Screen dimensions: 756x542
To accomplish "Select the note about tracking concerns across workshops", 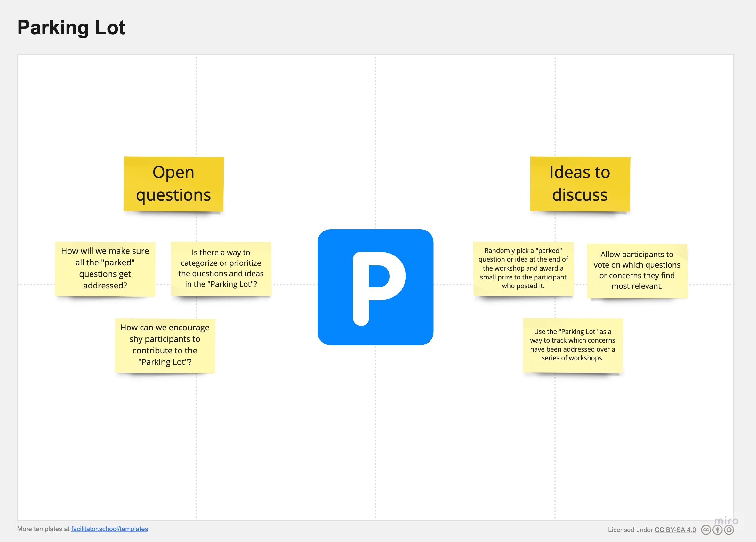I will coord(573,345).
